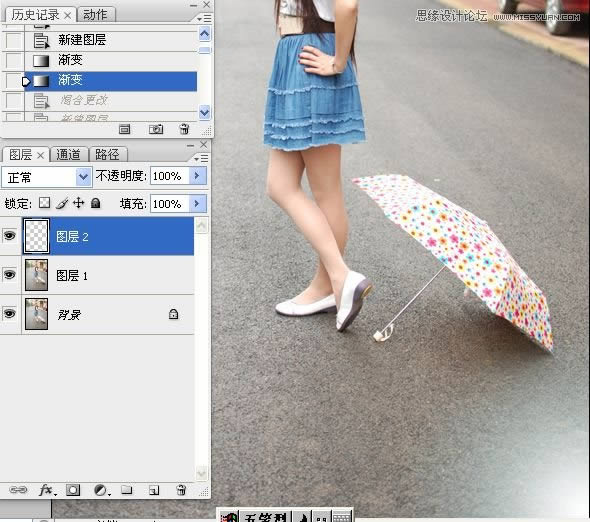
Task: Switch to the 动作 tab
Action: (x=95, y=15)
